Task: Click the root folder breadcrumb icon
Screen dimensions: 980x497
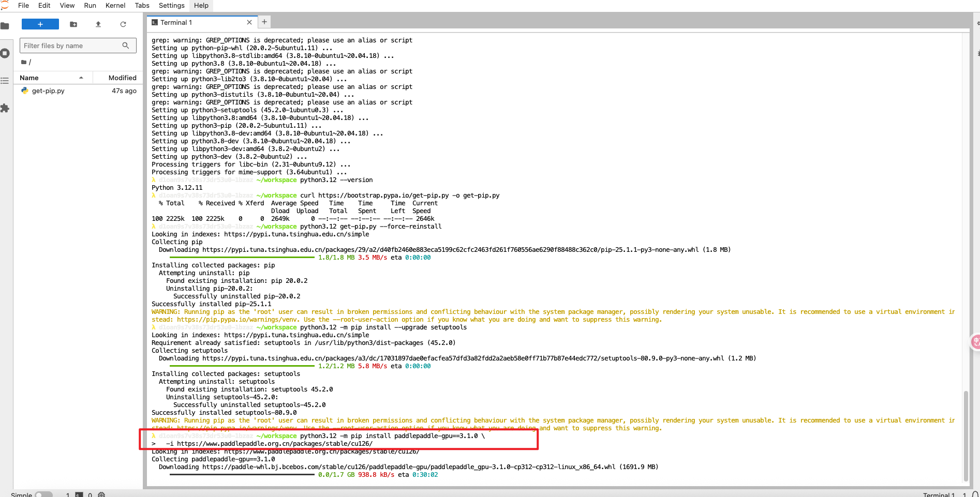Action: (24, 62)
